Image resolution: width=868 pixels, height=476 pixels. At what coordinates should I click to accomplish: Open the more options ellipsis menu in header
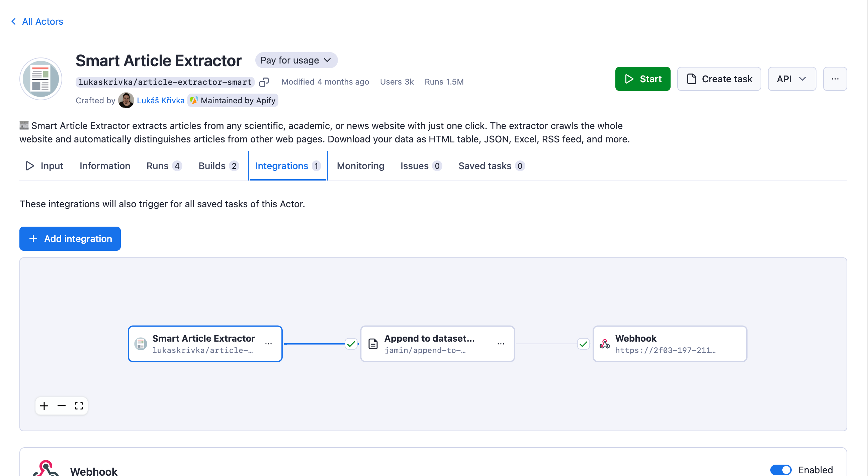tap(835, 79)
